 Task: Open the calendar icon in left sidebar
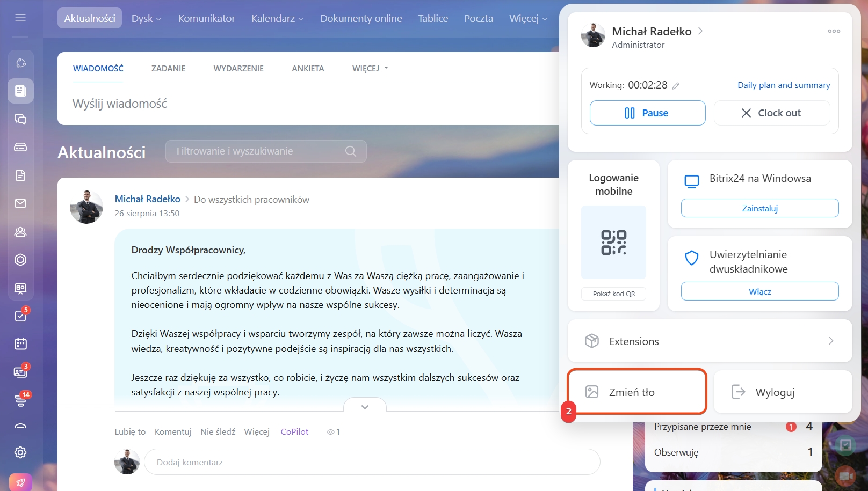[x=20, y=344]
